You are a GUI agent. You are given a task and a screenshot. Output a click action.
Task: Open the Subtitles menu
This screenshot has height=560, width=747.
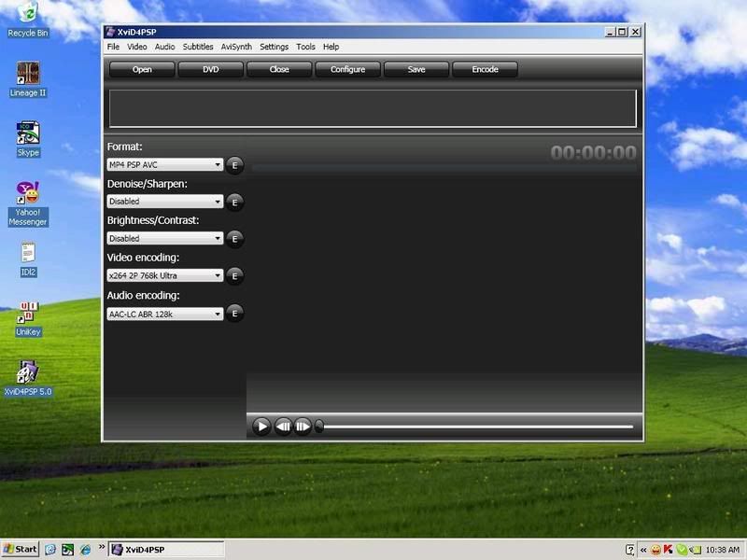pyautogui.click(x=198, y=47)
